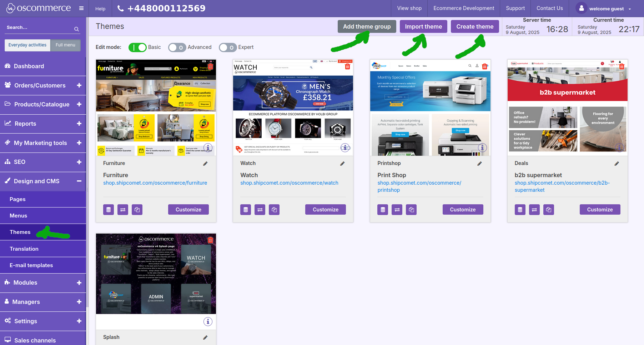Edit the Printshop group name with its pencil icon
This screenshot has height=345, width=644.
(479, 164)
